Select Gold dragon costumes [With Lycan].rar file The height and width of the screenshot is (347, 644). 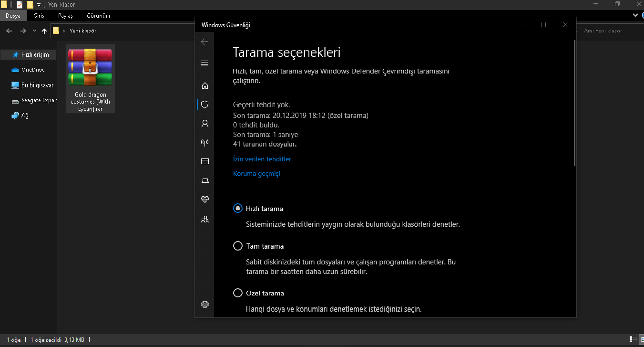(x=90, y=79)
